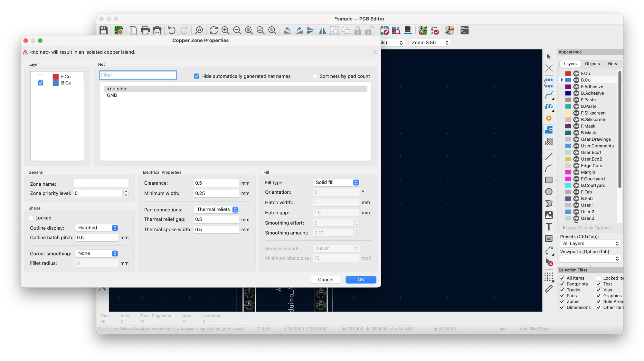This screenshot has height=361, width=644.
Task: Choose the Add image tool
Action: 549,215
